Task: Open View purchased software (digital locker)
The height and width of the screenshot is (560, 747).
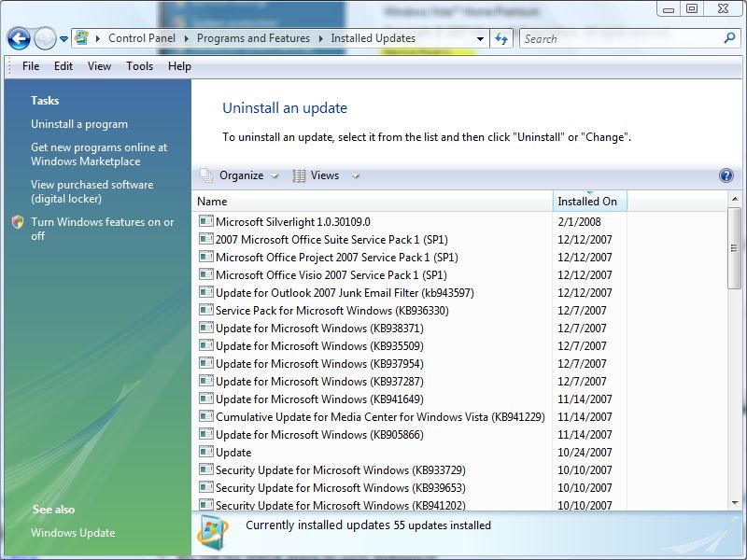Action: pos(92,191)
